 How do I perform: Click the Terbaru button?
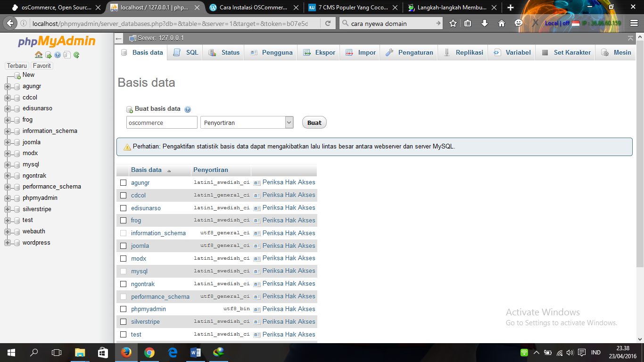pyautogui.click(x=17, y=66)
